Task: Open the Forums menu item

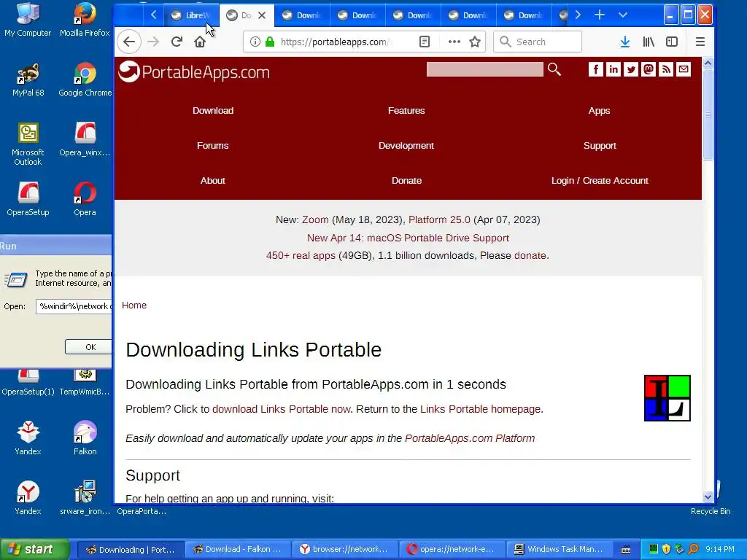Action: [x=213, y=146]
